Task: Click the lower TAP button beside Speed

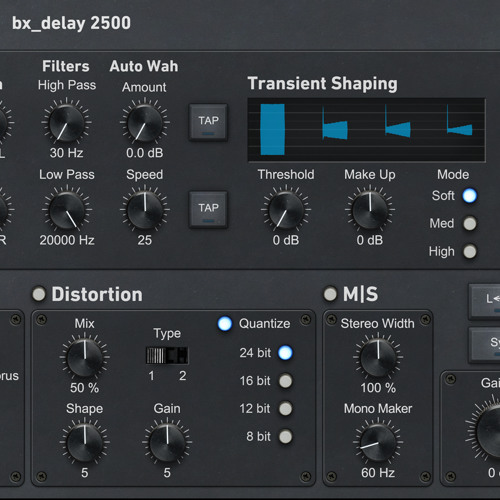Action: [208, 210]
